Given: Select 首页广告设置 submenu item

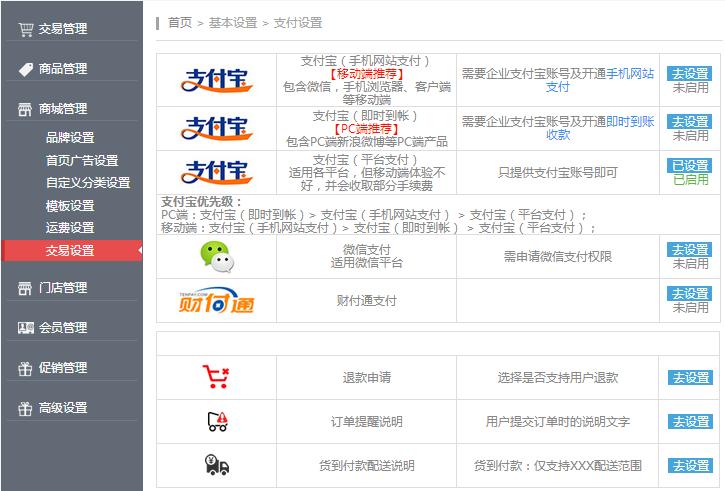Looking at the screenshot, I should [x=82, y=160].
